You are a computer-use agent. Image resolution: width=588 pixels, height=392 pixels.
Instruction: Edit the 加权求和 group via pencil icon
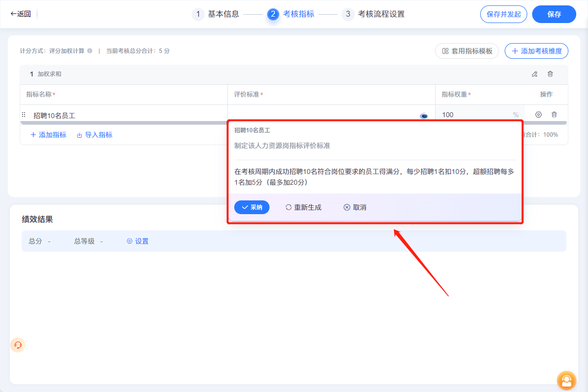pos(535,74)
